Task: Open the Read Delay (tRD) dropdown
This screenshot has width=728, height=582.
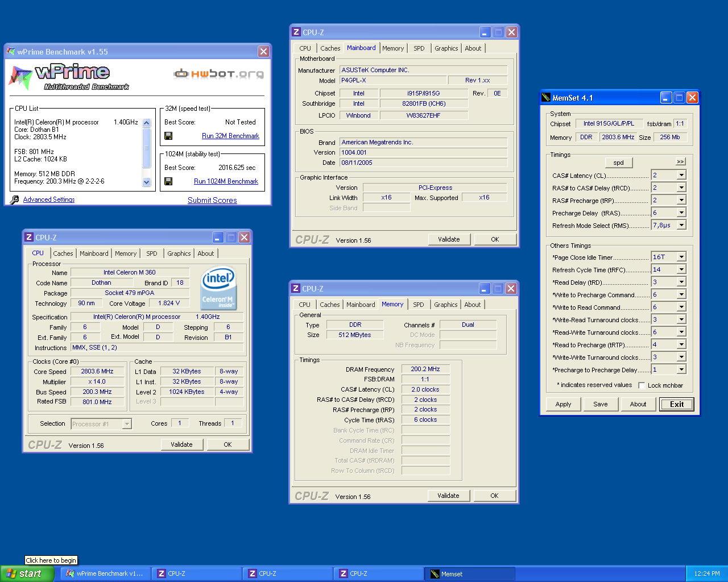Action: click(681, 282)
